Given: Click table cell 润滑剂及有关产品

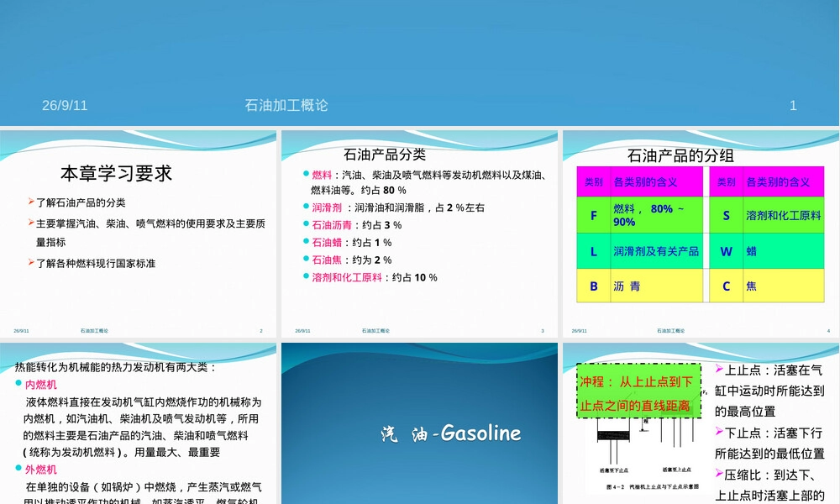Looking at the screenshot, I should (x=656, y=251).
